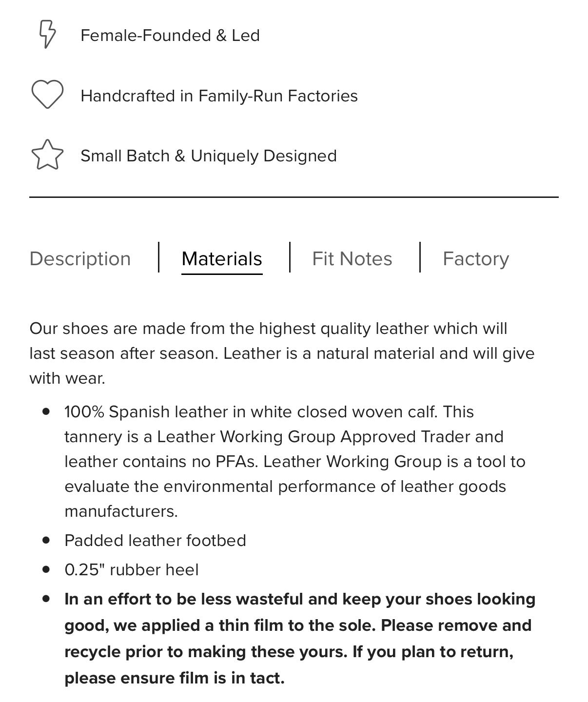The width and height of the screenshot is (588, 702).
Task: Click the separator between Materials and Fit Notes
Action: point(290,257)
